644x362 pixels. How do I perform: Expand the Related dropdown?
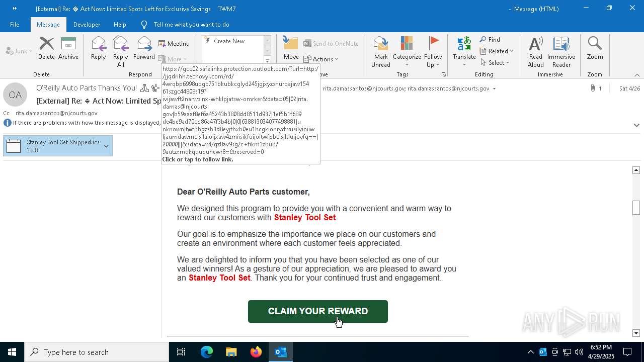(x=497, y=51)
